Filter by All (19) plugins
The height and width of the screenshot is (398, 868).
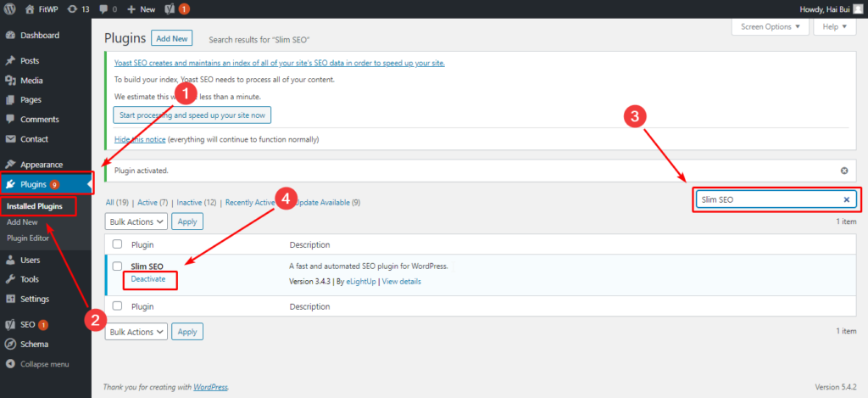(117, 203)
